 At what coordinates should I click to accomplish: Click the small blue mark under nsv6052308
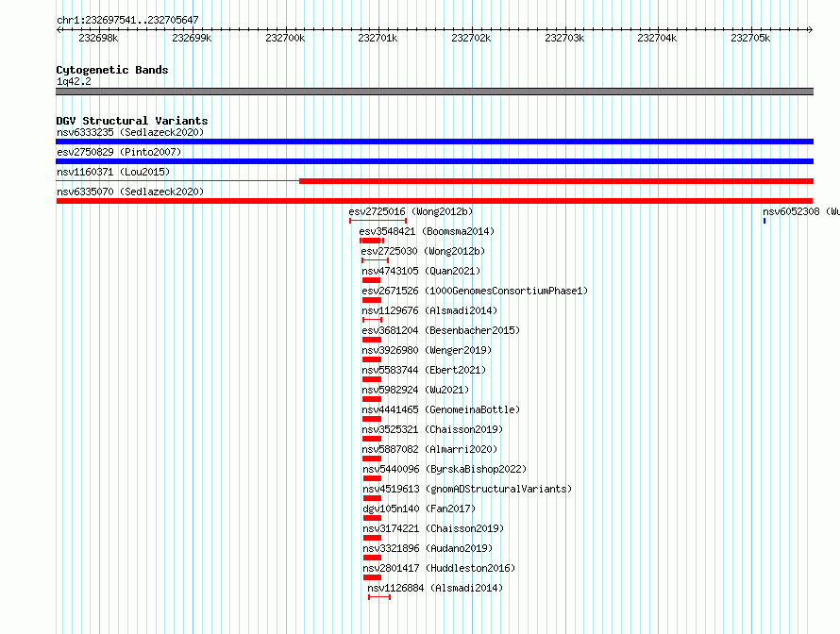click(764, 221)
